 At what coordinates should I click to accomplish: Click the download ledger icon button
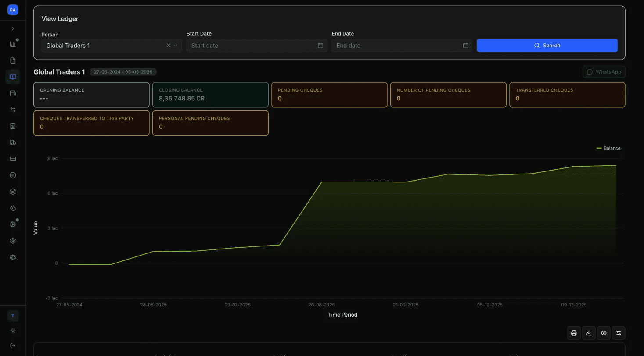pyautogui.click(x=589, y=333)
